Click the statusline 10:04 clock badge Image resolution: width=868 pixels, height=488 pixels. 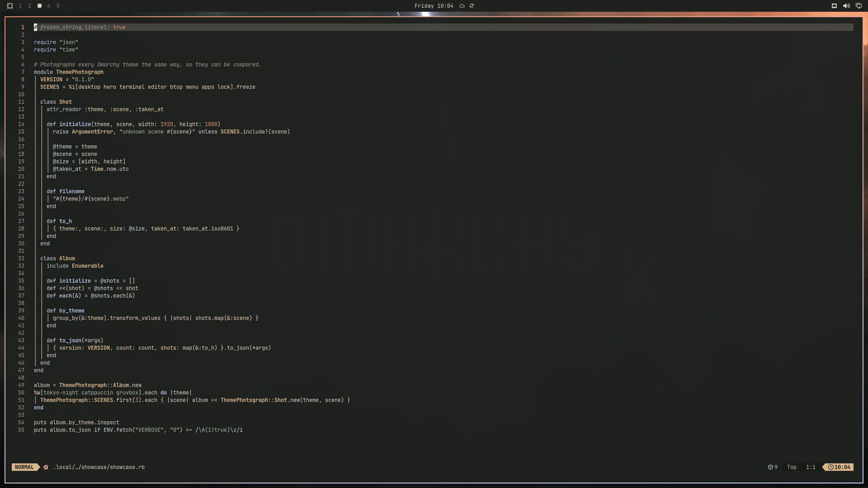839,467
